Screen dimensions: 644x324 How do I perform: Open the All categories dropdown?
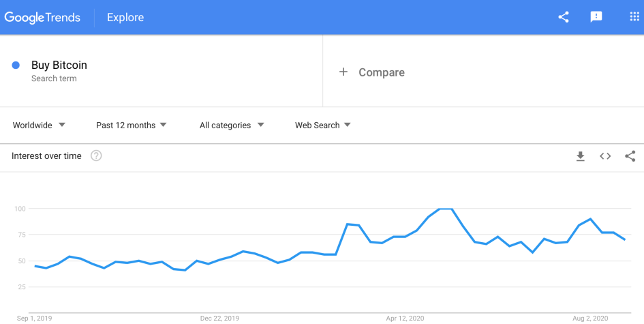click(x=232, y=126)
